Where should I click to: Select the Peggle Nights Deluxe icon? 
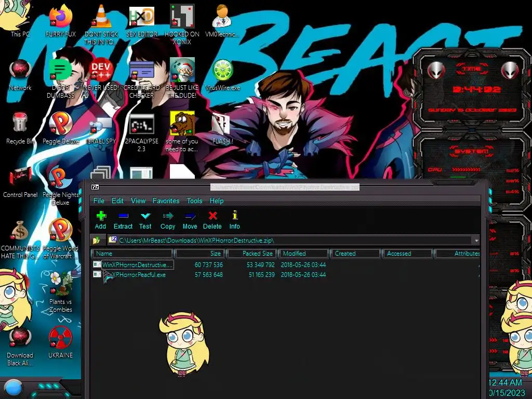[60, 185]
